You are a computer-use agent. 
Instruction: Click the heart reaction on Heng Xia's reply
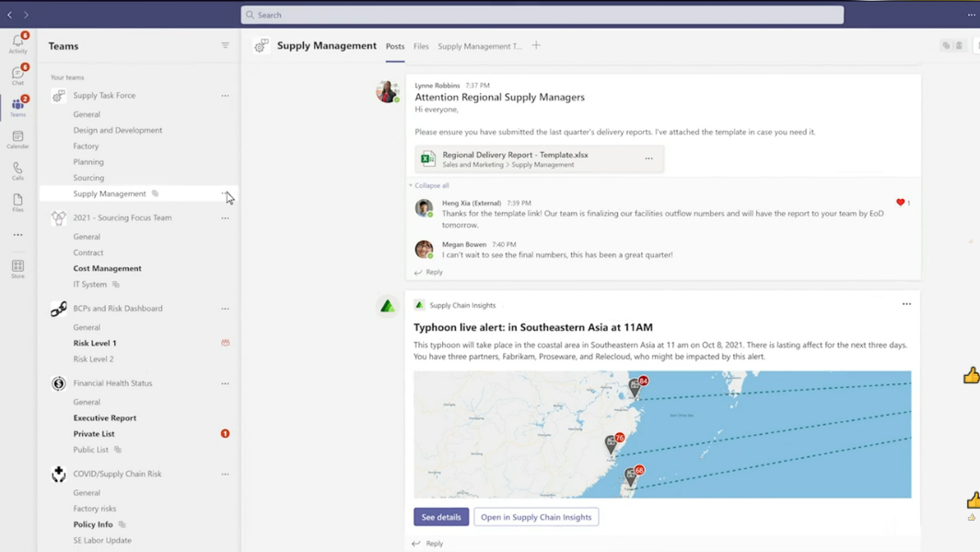pos(900,203)
